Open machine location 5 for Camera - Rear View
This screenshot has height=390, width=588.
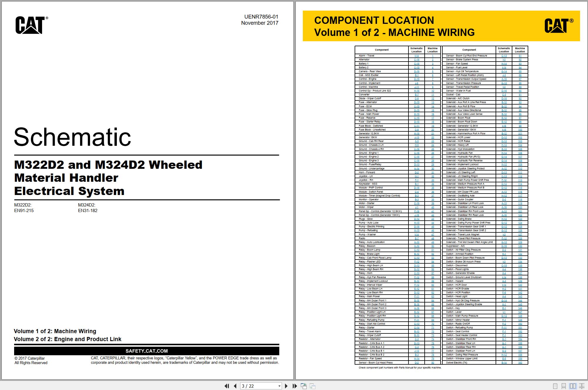point(432,71)
